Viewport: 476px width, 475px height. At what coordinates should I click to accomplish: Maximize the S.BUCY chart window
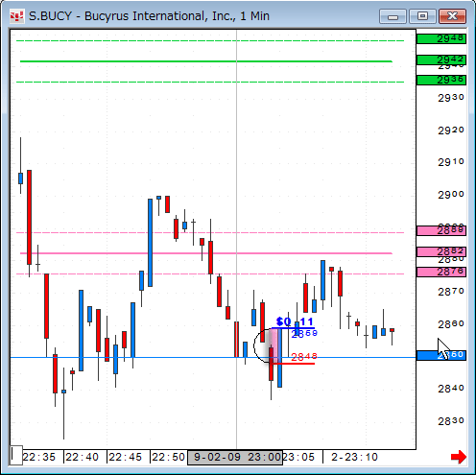[422, 16]
